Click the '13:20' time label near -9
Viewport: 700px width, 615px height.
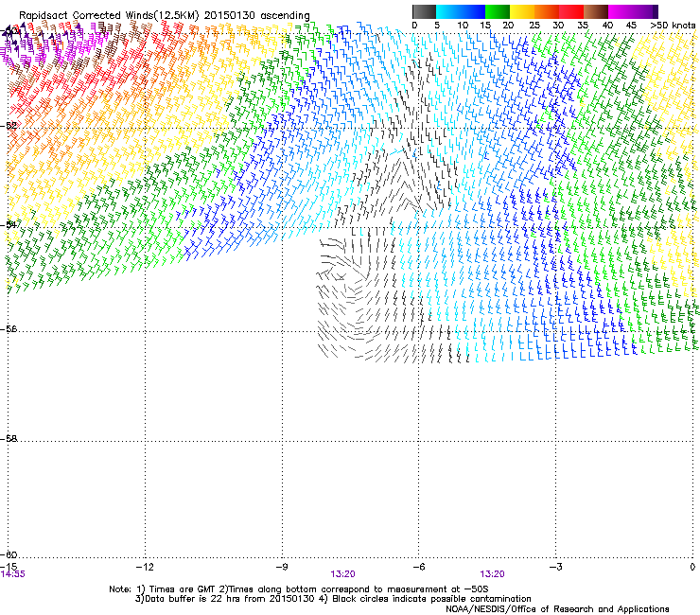pos(342,574)
